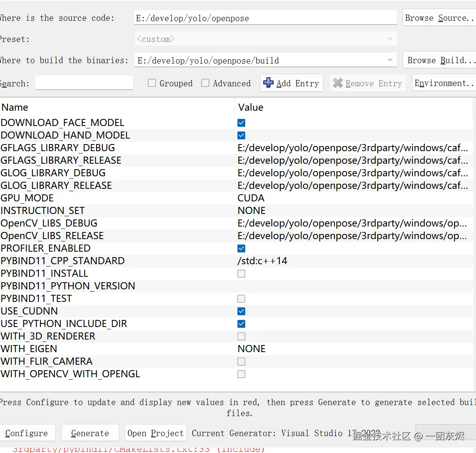
Task: Enable PYBIND11_TEST checkbox
Action: coord(241,299)
